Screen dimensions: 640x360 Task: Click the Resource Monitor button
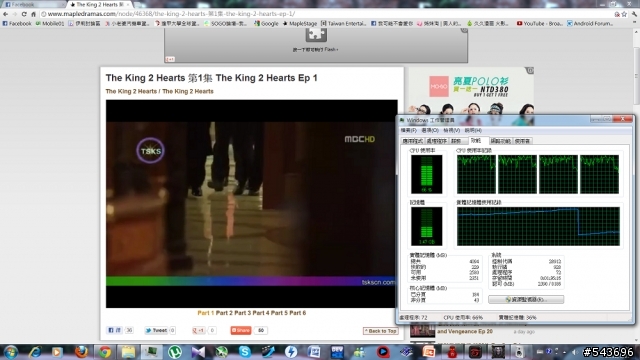(526, 300)
